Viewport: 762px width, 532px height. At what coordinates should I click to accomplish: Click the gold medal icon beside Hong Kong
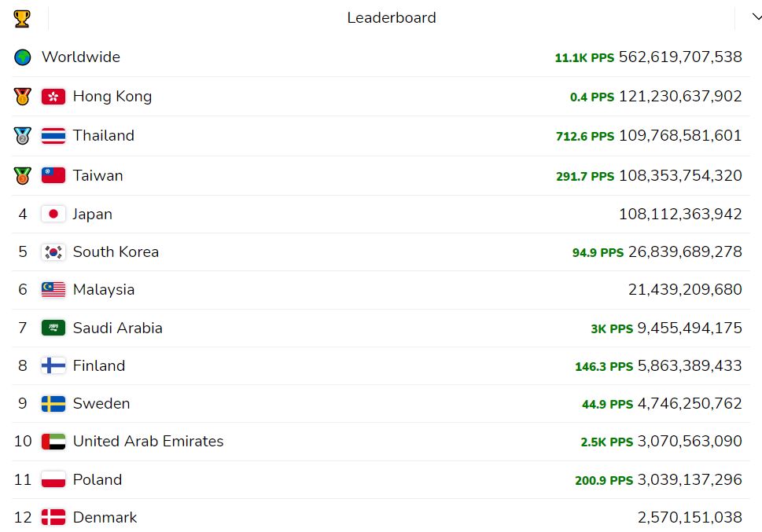click(x=22, y=97)
